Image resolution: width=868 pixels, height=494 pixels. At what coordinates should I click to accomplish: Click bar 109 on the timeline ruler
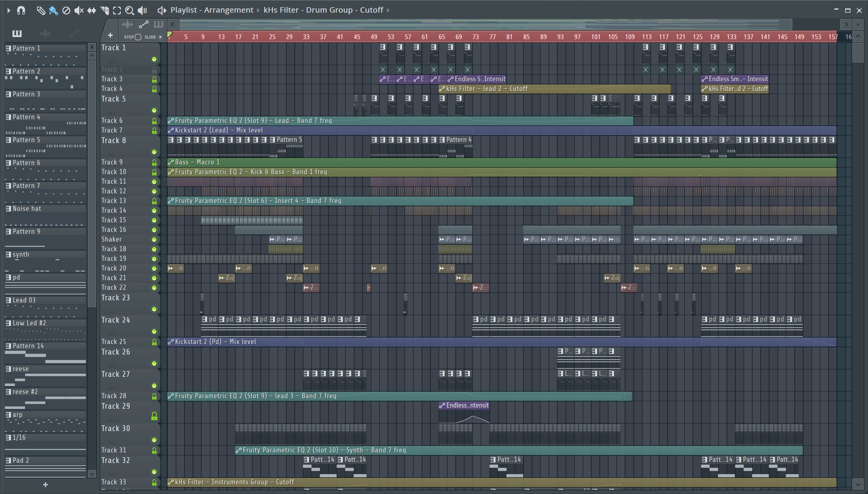click(x=630, y=37)
